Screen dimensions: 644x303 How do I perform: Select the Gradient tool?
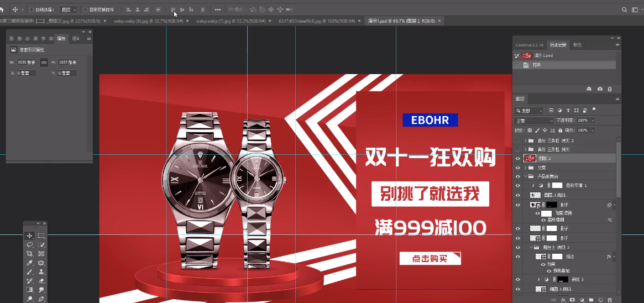29,290
